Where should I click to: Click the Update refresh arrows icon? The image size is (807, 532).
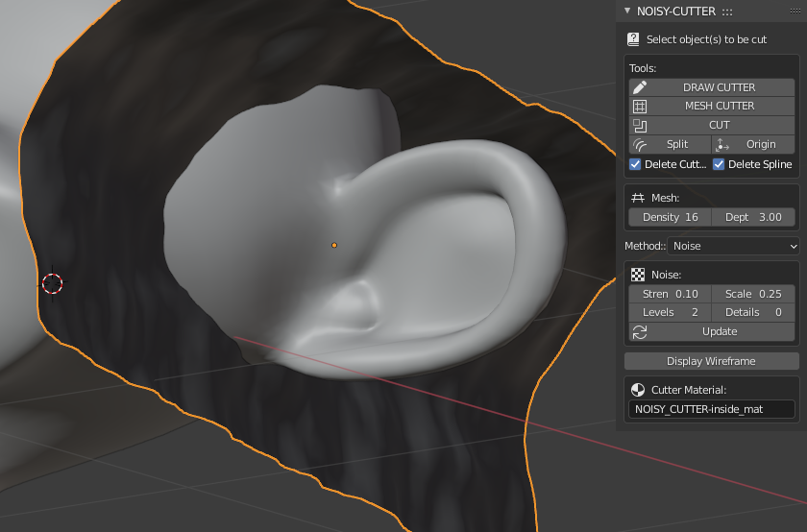(x=640, y=332)
